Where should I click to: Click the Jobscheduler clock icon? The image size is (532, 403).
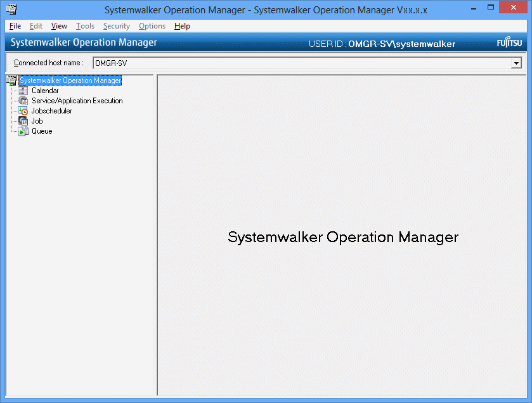pos(23,111)
